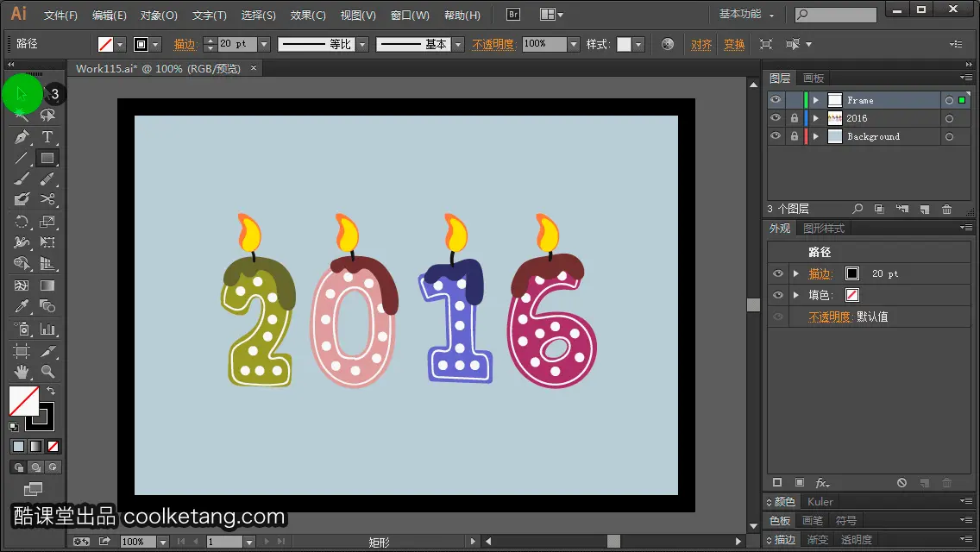Swap fill and stroke colors arrow
Screen dimensions: 980x552
pos(51,391)
